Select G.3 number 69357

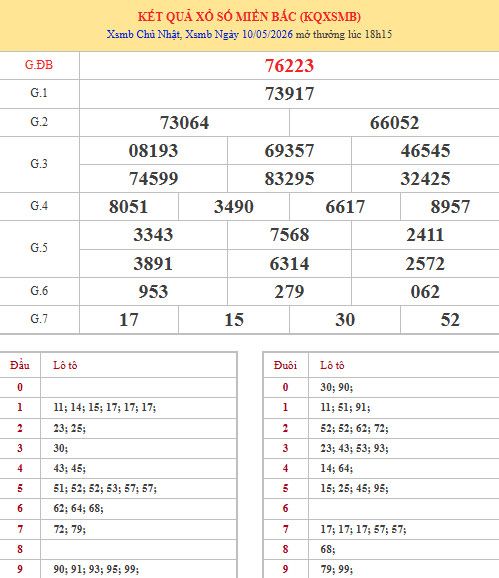289,150
